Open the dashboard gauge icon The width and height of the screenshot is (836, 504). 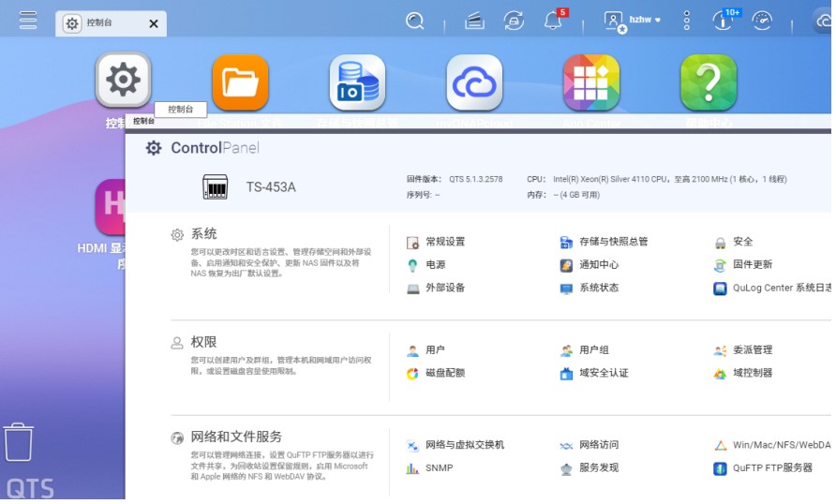762,21
